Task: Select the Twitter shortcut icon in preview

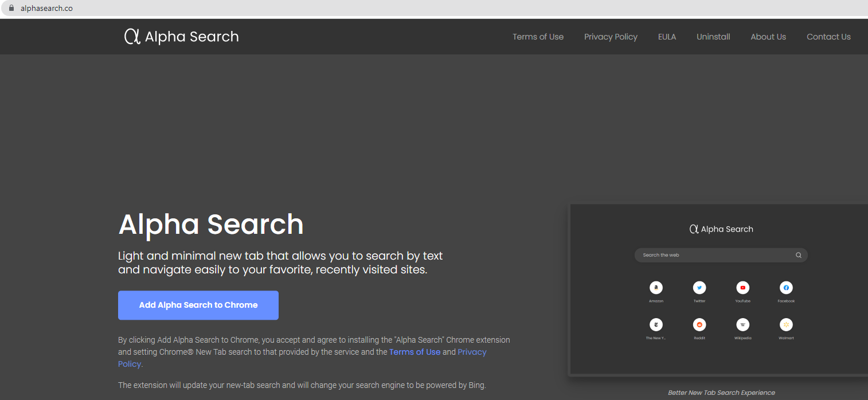Action: tap(699, 288)
